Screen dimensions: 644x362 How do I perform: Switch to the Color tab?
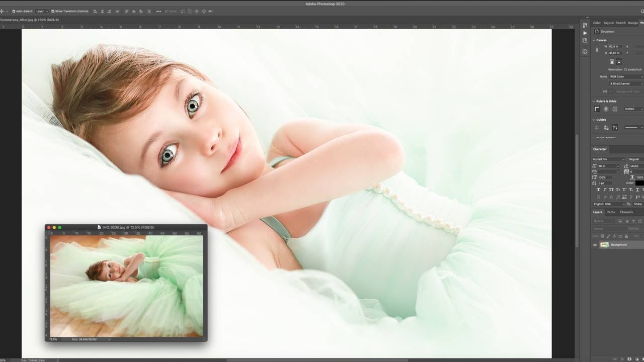tap(597, 23)
